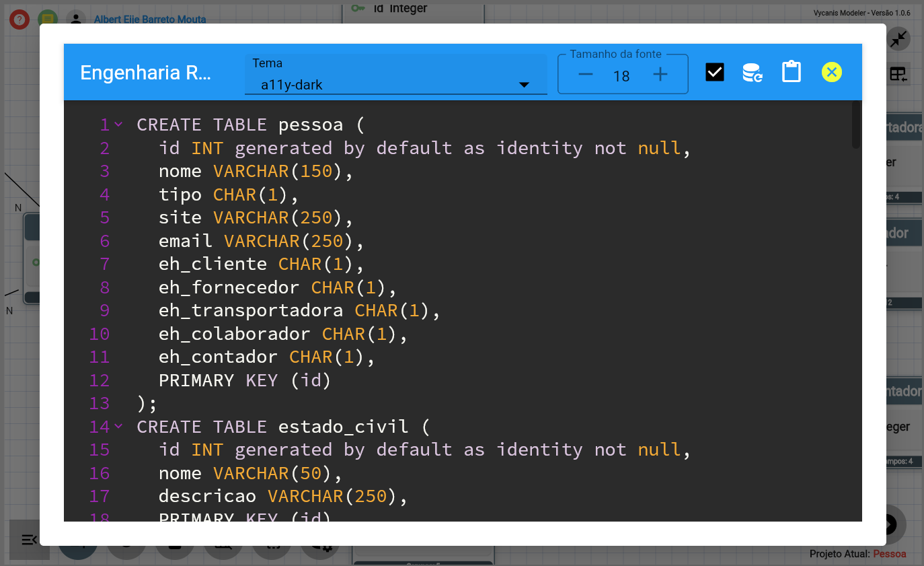Increase font size with the plus button
Screen dimensions: 924x566
click(x=660, y=75)
